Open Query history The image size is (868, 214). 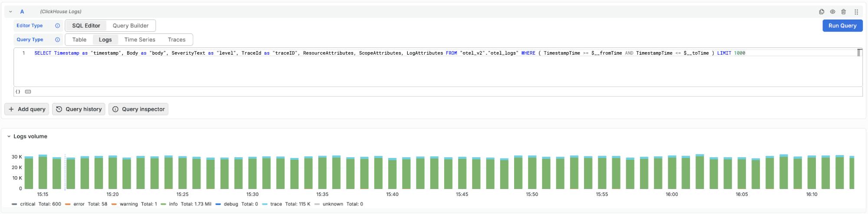(x=79, y=109)
